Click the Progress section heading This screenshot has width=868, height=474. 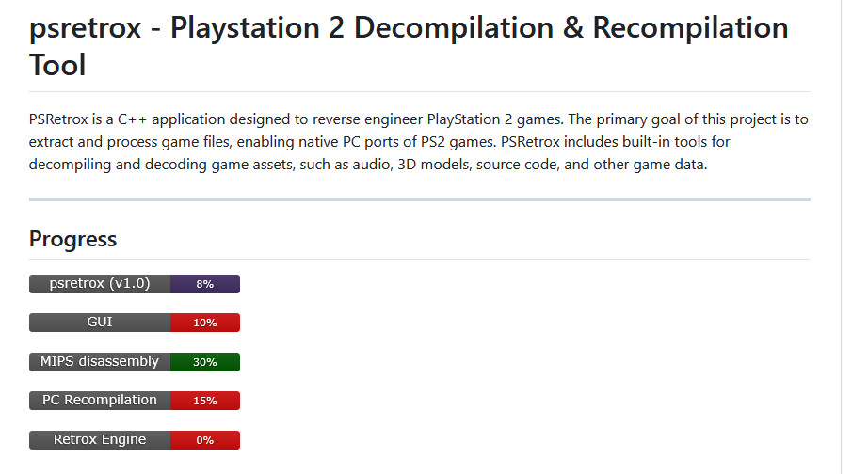point(73,239)
